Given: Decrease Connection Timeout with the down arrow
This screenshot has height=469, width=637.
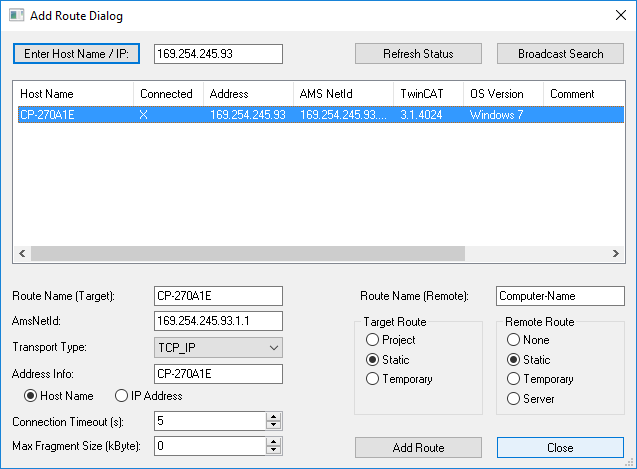Looking at the screenshot, I should [274, 425].
